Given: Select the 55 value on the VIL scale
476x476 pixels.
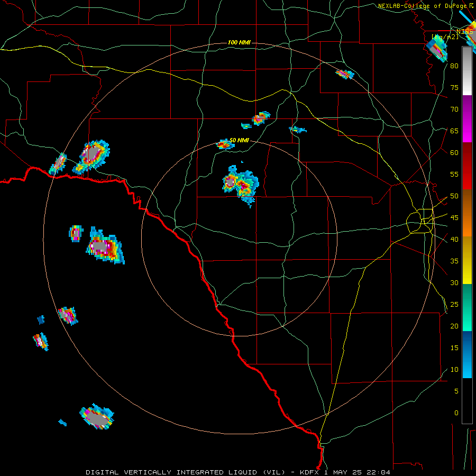Looking at the screenshot, I should click(454, 174).
